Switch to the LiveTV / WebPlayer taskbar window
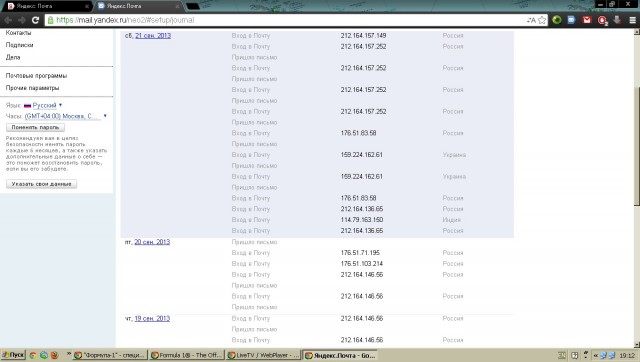The width and height of the screenshot is (640, 362). 263,355
